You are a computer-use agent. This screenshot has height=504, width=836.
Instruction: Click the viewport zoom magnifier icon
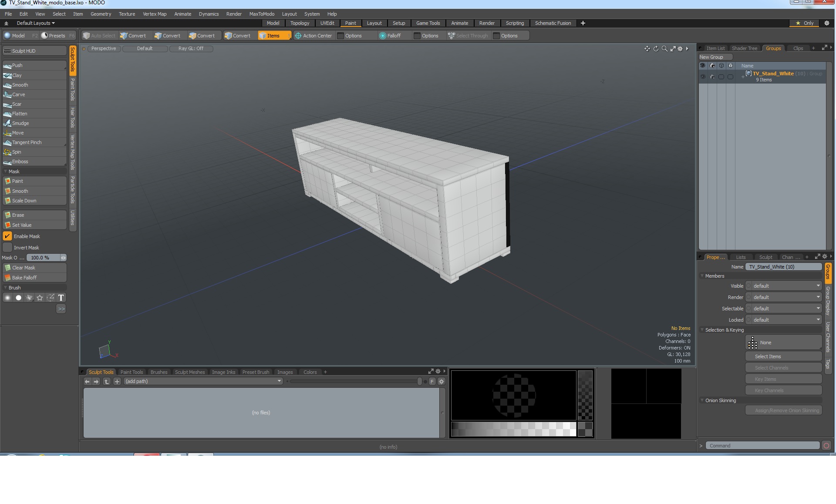pos(664,49)
